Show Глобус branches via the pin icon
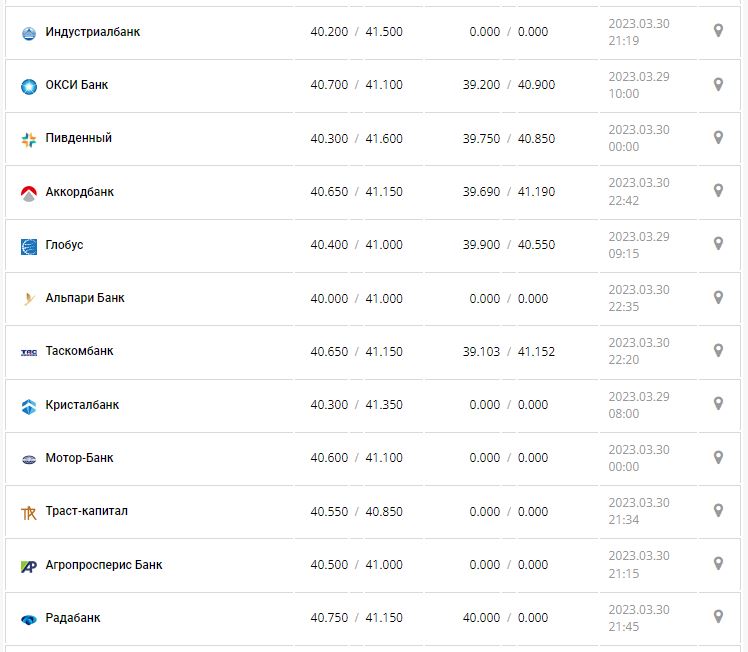The height and width of the screenshot is (652, 748). click(x=718, y=243)
